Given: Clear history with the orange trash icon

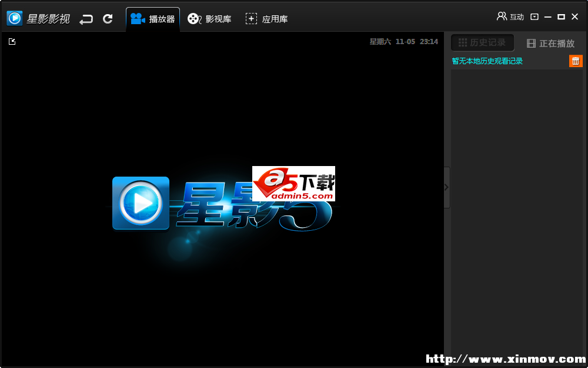Looking at the screenshot, I should (x=576, y=61).
